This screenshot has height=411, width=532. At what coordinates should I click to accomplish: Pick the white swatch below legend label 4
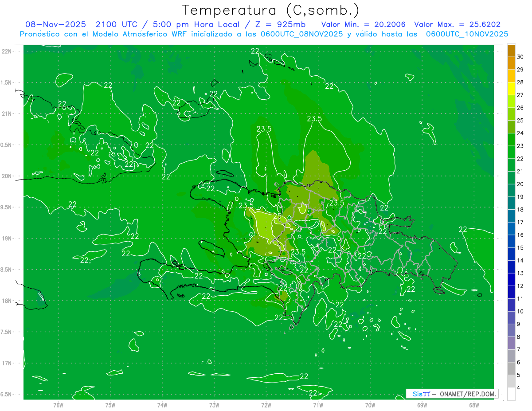[511, 394]
